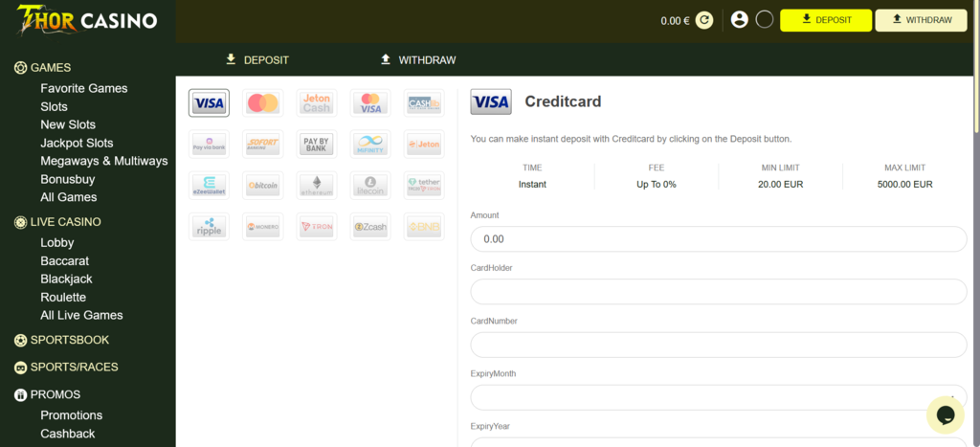
Task: Open the live chat bubble
Action: click(945, 414)
